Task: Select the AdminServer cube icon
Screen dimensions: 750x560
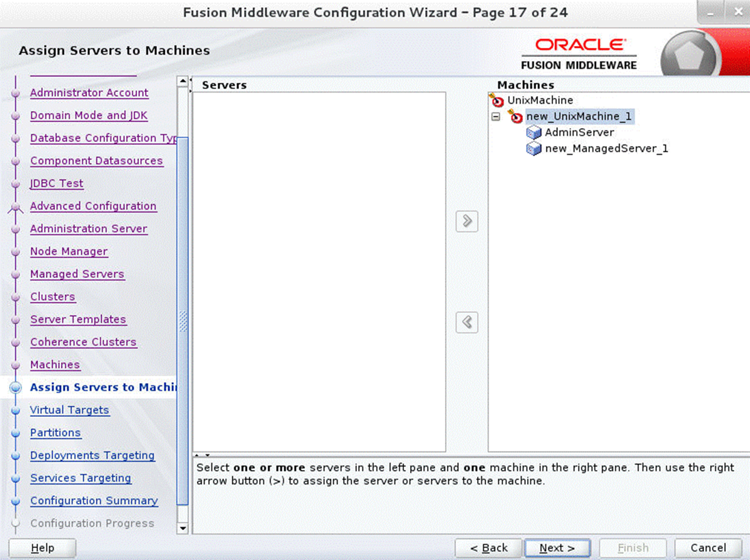Action: (x=534, y=132)
